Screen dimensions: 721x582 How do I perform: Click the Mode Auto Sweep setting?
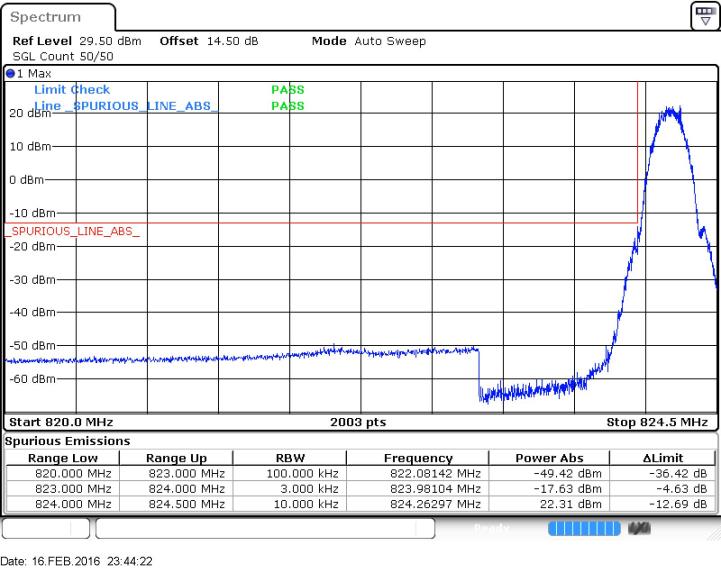point(369,41)
